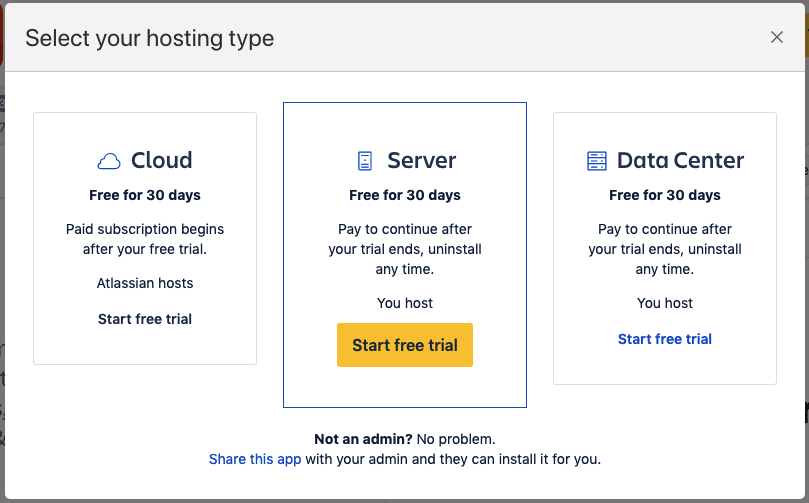Start free trial for Data Center

[x=665, y=339]
